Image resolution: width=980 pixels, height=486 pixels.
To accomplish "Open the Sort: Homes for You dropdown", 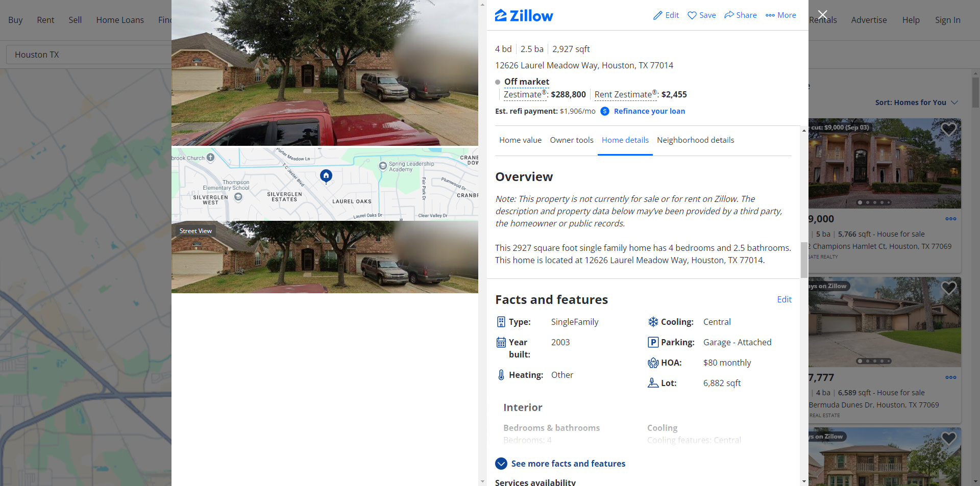I will 916,103.
